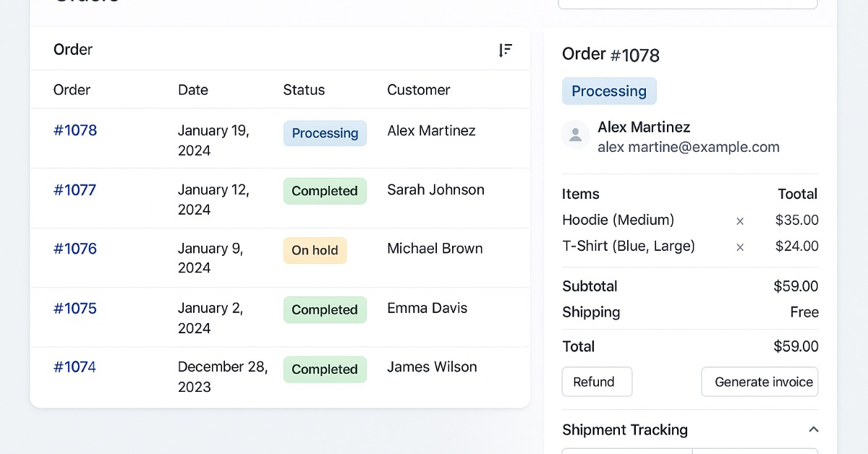Collapse the Shipment Tracking section
The height and width of the screenshot is (454, 868).
(x=813, y=429)
